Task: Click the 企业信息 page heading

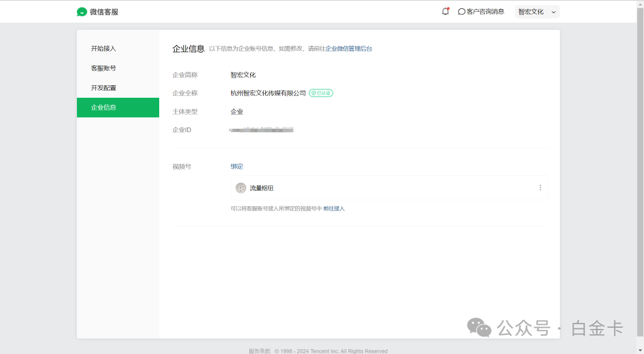Action: click(x=188, y=49)
